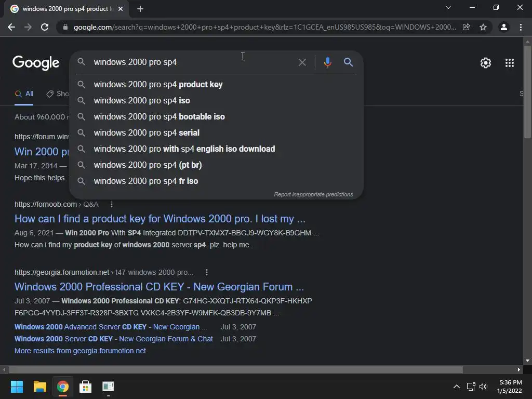Image resolution: width=532 pixels, height=399 pixels.
Task: Open options for georgia.forumotion.net result
Action: tap(207, 272)
